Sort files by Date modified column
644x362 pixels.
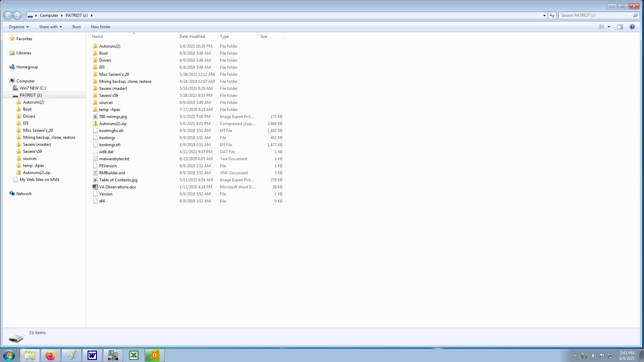click(192, 37)
